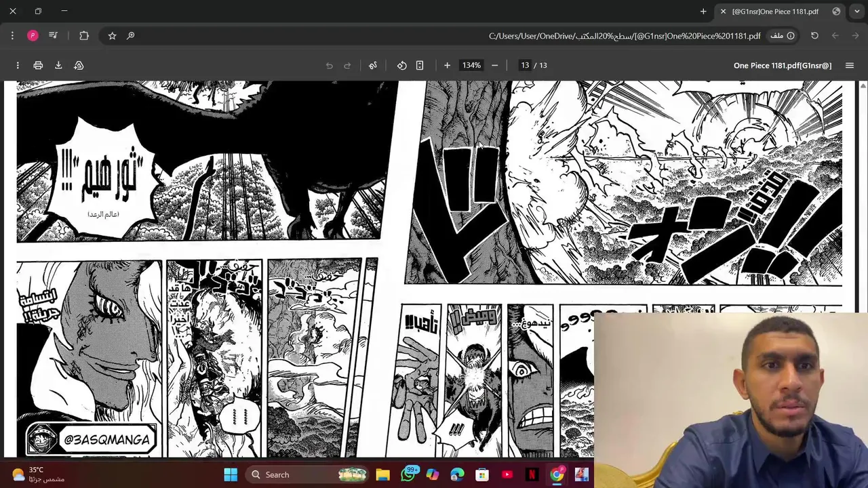This screenshot has height=488, width=868.
Task: Go back using the browser arrow
Action: (x=856, y=35)
